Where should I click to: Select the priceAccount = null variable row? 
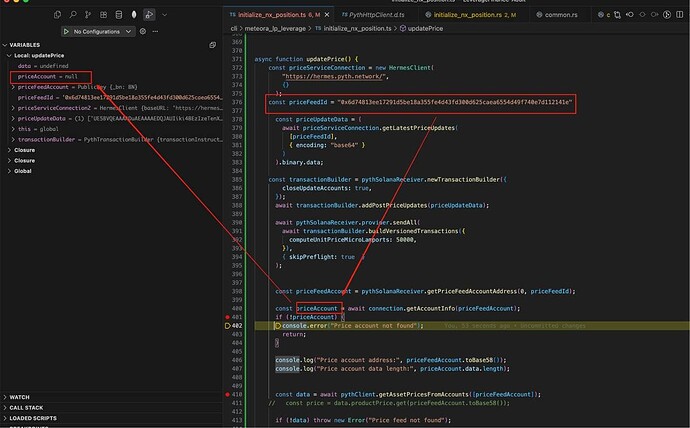tap(50, 77)
